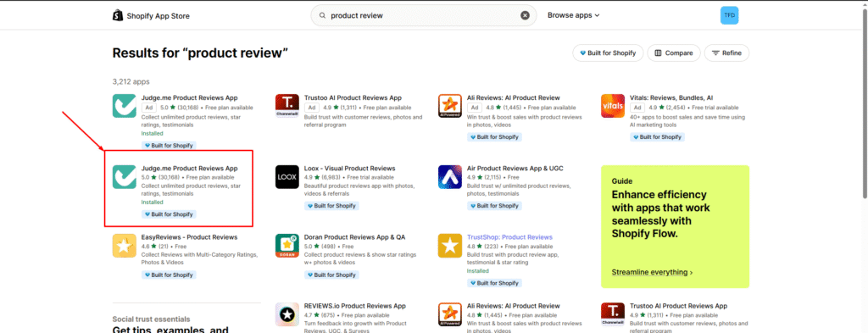This screenshot has width=868, height=333.
Task: Clear the search field with the X icon
Action: coord(525,15)
